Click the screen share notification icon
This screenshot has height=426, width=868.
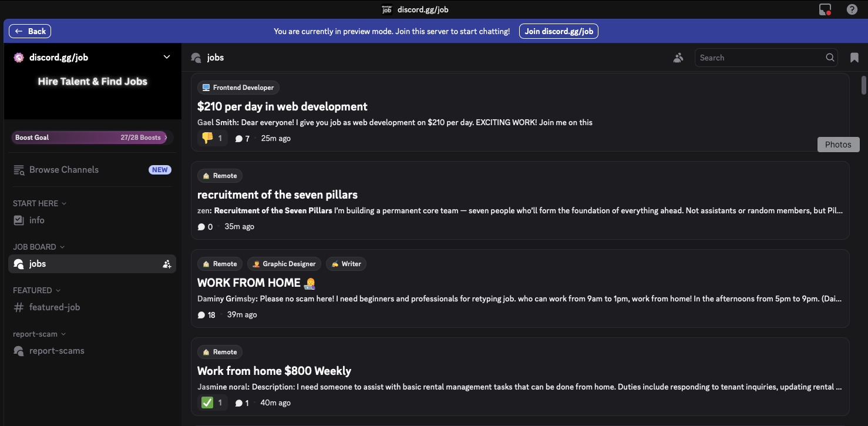click(x=825, y=9)
